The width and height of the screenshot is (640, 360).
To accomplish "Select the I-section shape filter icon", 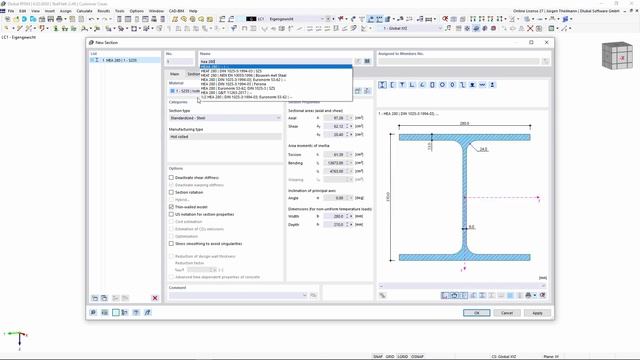I will 382,85.
